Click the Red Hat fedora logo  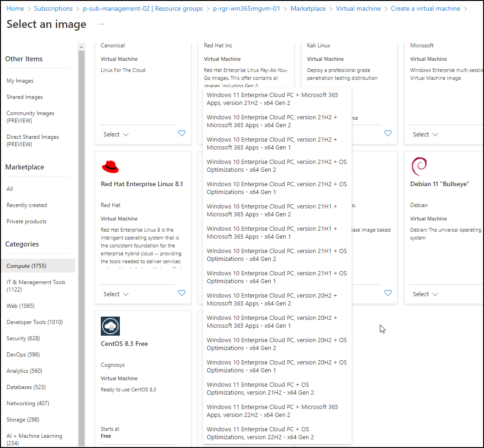click(x=110, y=167)
